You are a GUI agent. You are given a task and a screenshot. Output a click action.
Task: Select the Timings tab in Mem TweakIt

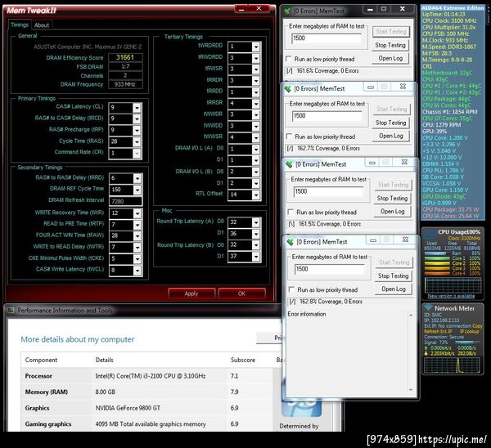tap(20, 25)
